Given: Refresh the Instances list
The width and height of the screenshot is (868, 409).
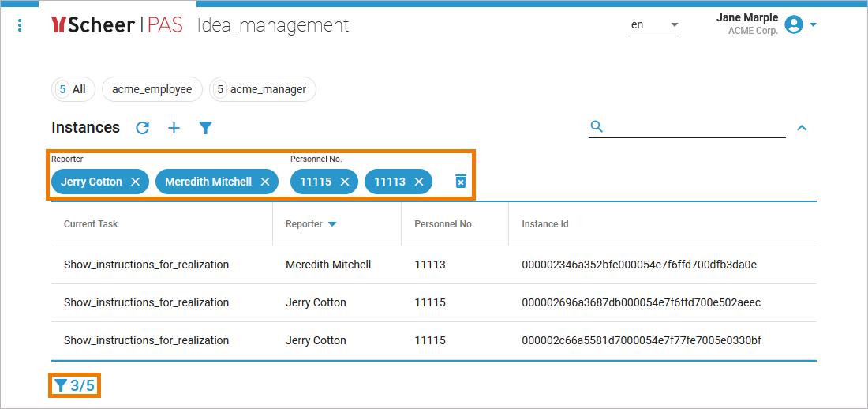Looking at the screenshot, I should coord(143,128).
